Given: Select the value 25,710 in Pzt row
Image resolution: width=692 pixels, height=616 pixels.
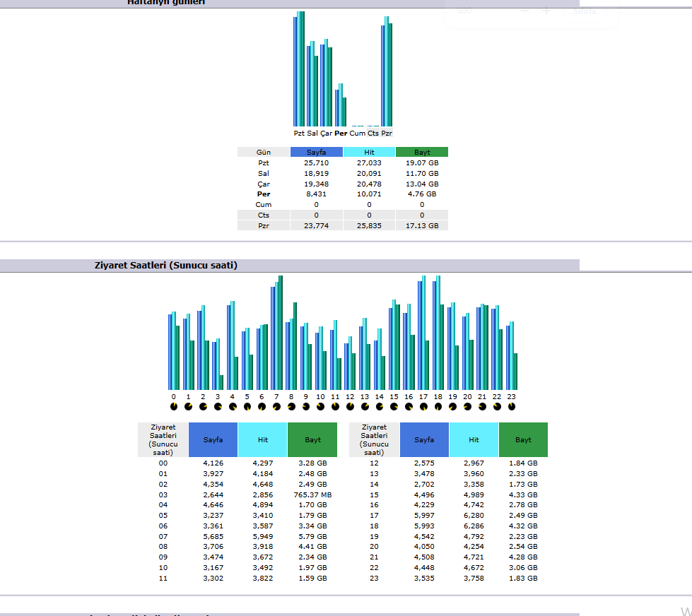Looking at the screenshot, I should click(317, 162).
